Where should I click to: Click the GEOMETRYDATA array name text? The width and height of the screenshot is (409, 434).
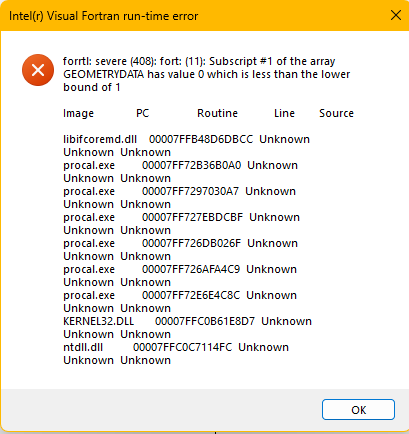(x=104, y=74)
